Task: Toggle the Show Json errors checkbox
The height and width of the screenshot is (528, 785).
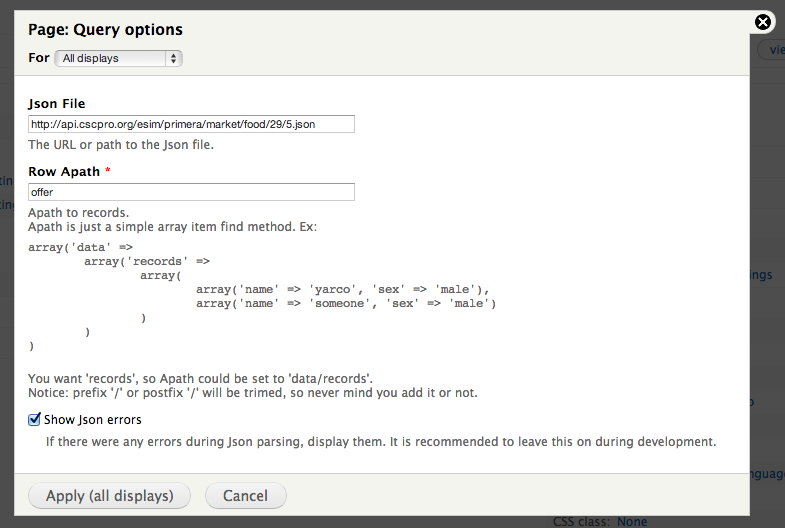Action: point(34,419)
